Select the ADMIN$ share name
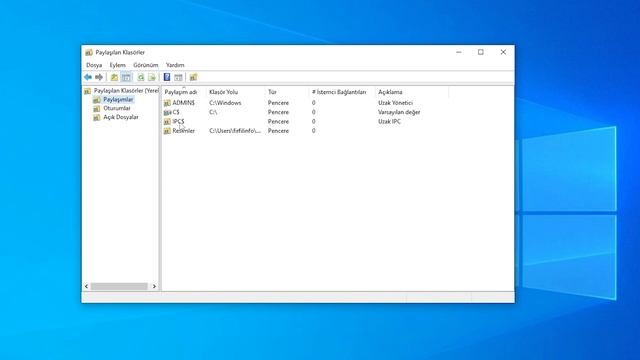640x360 pixels. pyautogui.click(x=184, y=103)
